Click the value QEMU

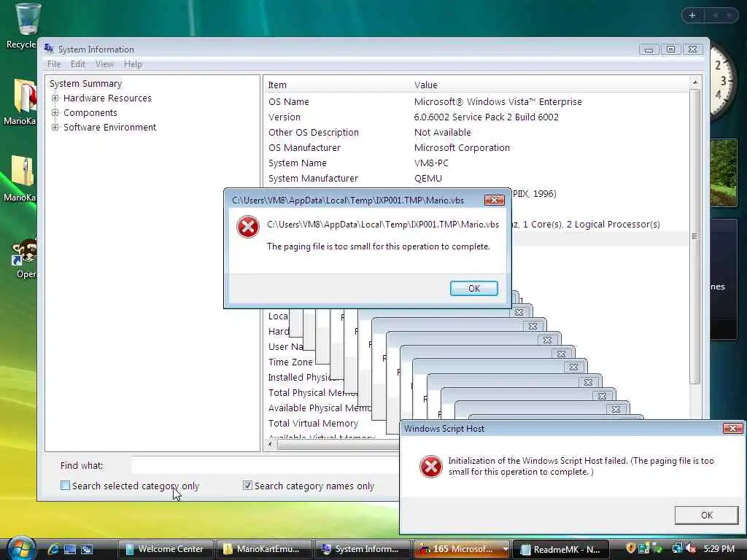pos(427,178)
